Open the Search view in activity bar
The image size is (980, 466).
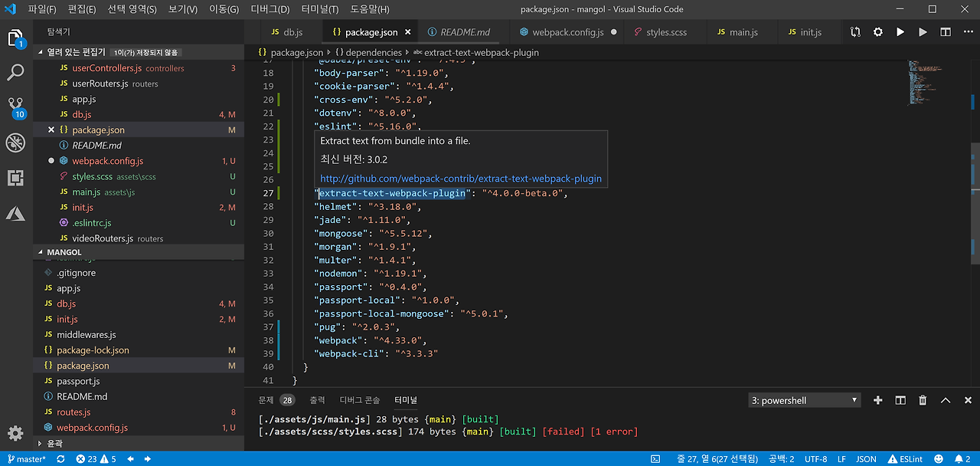(15, 73)
